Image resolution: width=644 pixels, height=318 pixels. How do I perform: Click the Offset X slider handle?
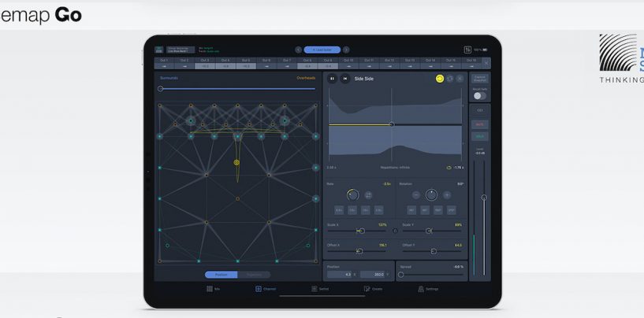pos(359,251)
